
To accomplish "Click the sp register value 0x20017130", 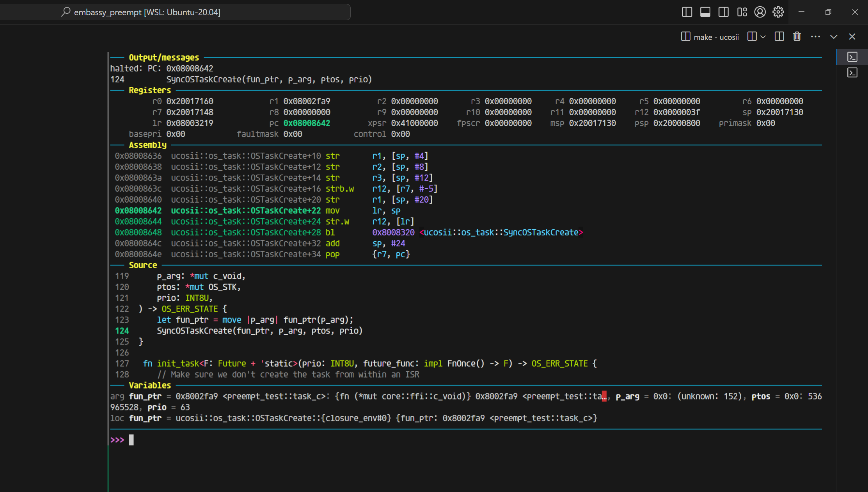I will (x=779, y=112).
